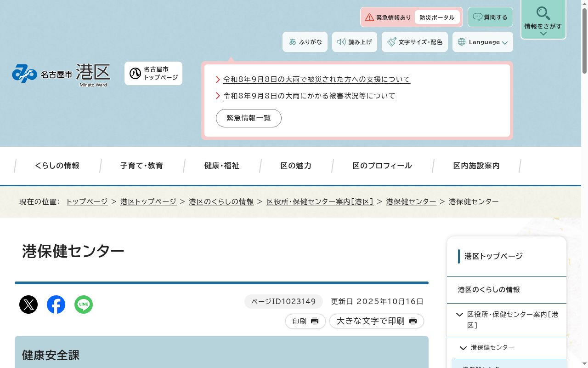Toggle ふりがな furigana display
The height and width of the screenshot is (368, 588).
(305, 42)
